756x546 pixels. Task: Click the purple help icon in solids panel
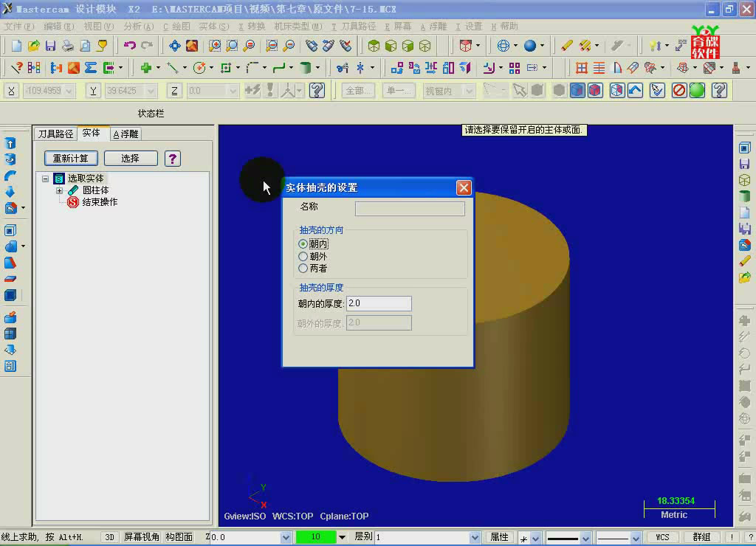click(173, 159)
